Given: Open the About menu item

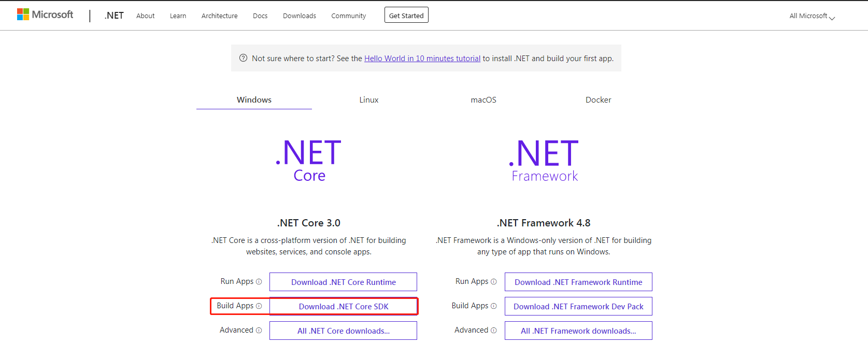Looking at the screenshot, I should [146, 16].
